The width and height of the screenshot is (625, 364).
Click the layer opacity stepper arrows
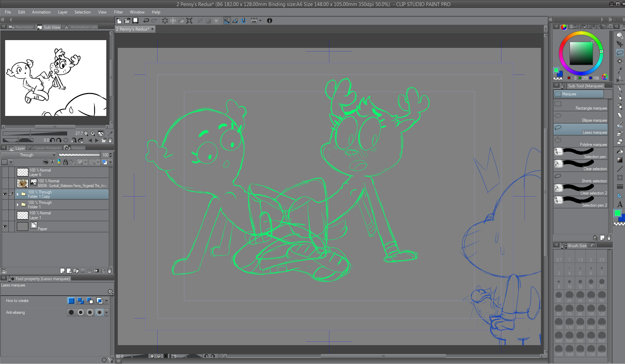point(111,155)
